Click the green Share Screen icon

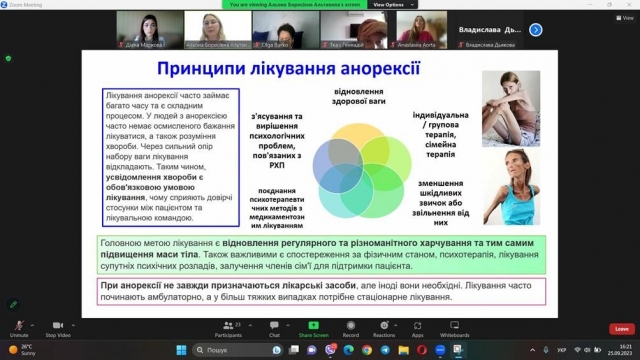point(313,325)
